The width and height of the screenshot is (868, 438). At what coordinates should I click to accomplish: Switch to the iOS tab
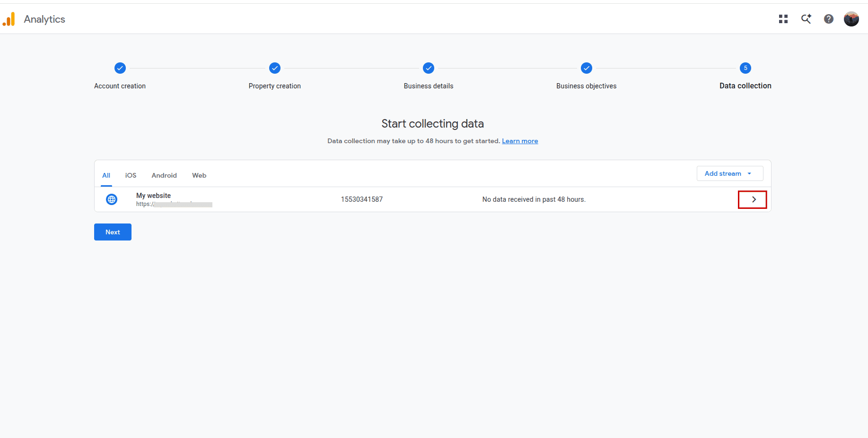click(131, 175)
